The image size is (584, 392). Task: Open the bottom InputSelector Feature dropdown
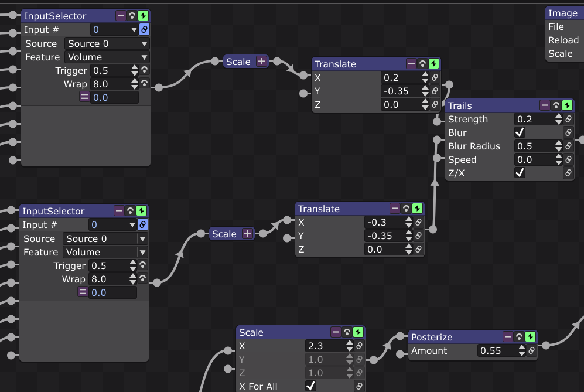click(105, 253)
